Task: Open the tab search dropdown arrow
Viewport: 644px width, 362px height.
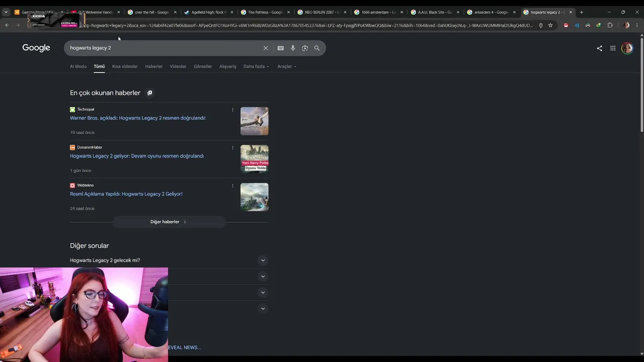Action: pos(6,12)
